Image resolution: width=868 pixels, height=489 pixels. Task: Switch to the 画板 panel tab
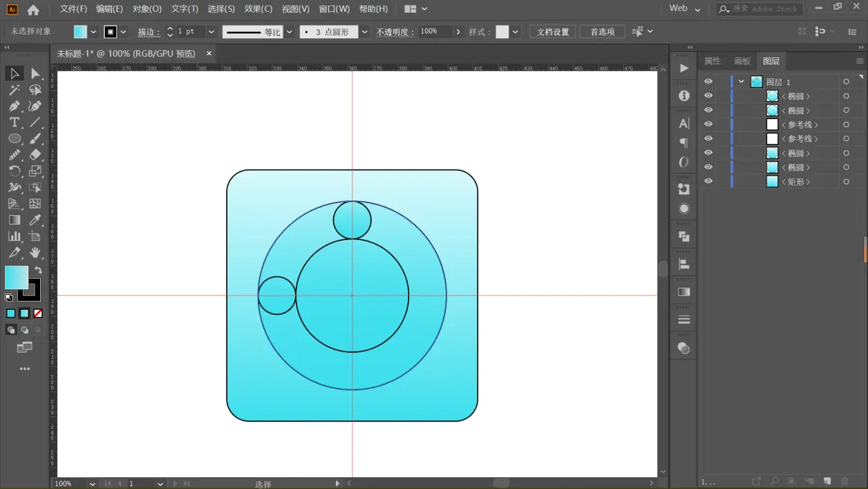pos(742,61)
